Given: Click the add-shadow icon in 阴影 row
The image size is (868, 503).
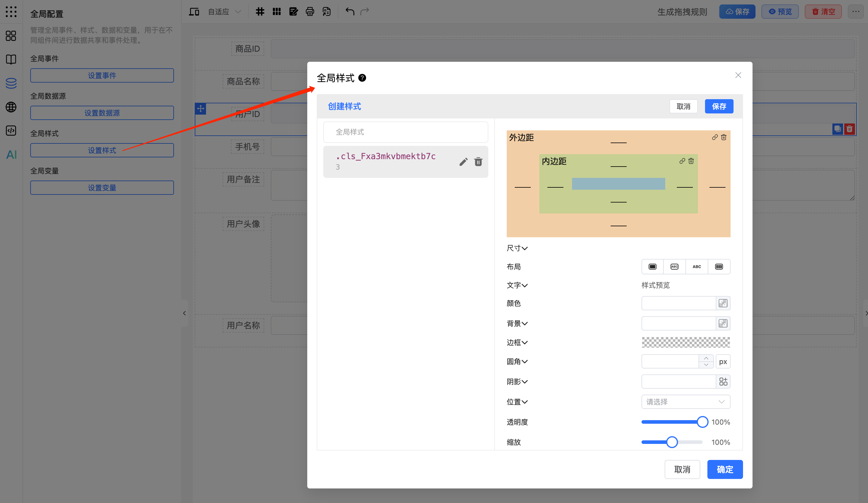Looking at the screenshot, I should 723,381.
